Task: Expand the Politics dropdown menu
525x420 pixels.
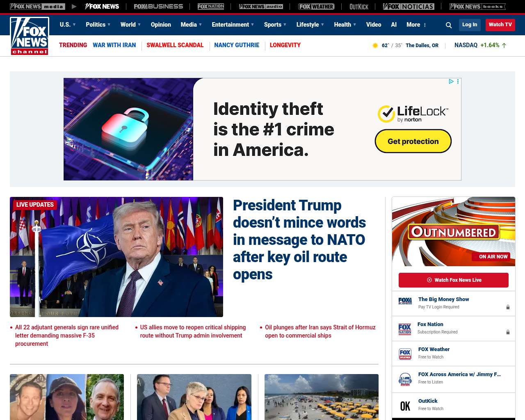Action: point(98,25)
